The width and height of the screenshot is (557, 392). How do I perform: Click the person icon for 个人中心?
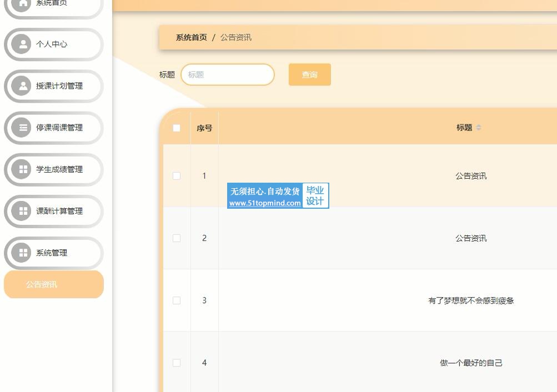tap(23, 44)
